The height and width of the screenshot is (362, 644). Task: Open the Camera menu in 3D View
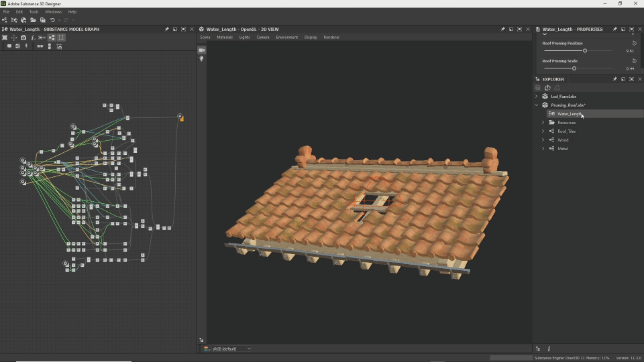(x=263, y=38)
